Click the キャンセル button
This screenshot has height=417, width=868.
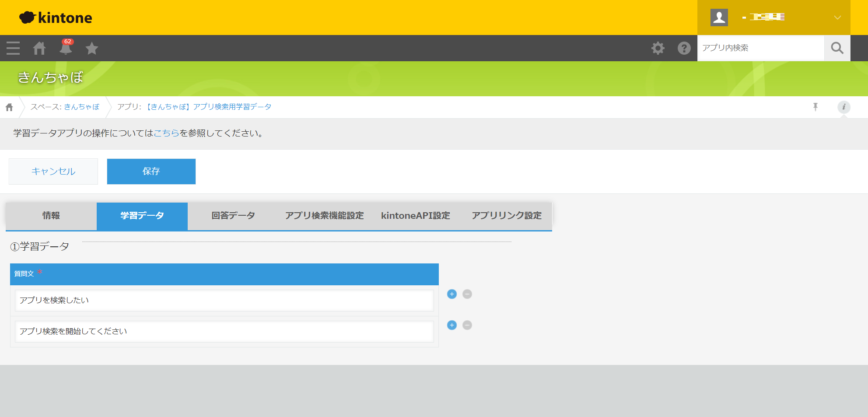click(53, 172)
